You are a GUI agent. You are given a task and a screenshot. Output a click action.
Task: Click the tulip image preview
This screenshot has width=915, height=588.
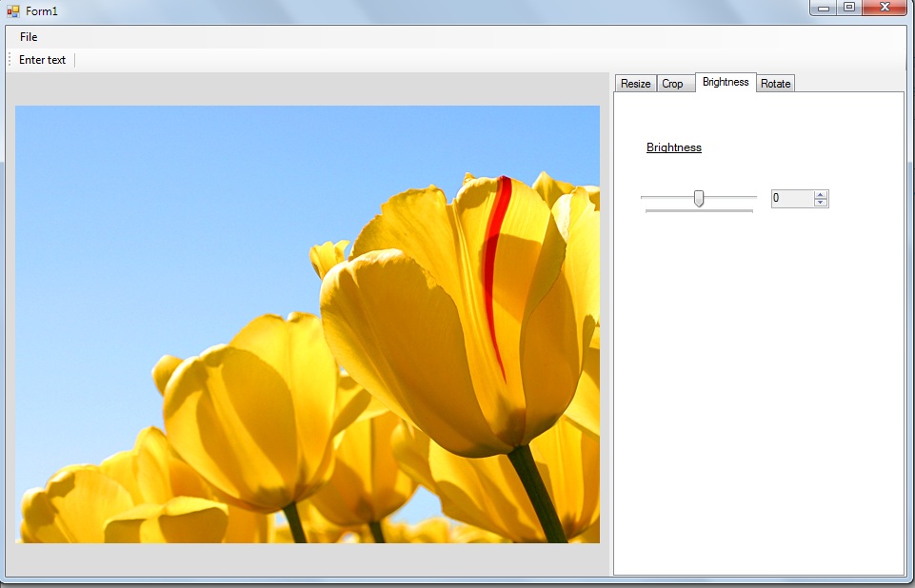pos(308,324)
